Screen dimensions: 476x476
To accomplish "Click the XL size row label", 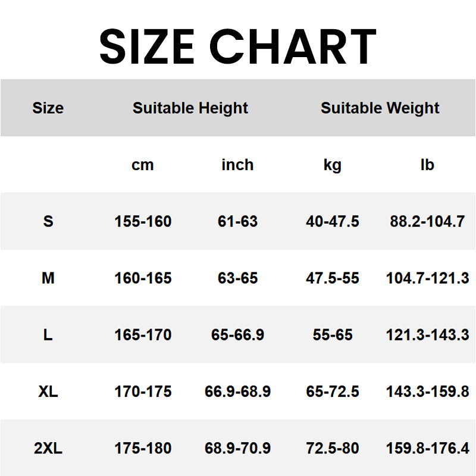I will click(x=48, y=392).
